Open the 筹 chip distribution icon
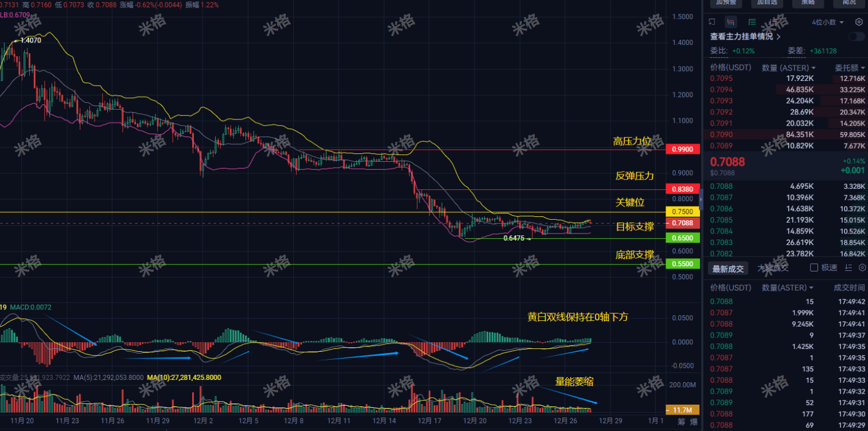The image size is (868, 431). coord(681,422)
